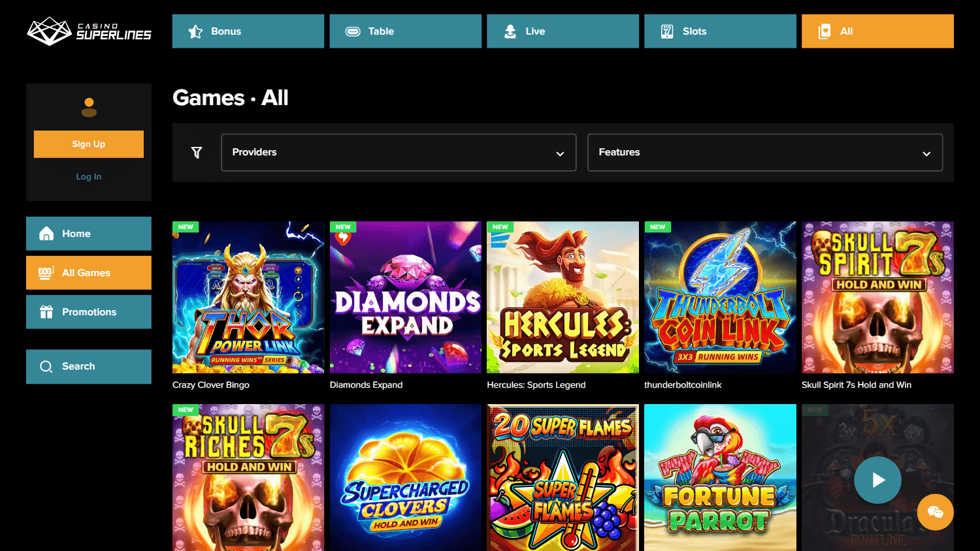Open Hercules Sports Legend thumbnail

(x=563, y=298)
